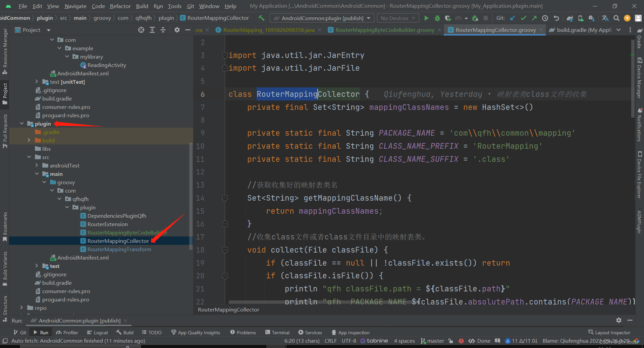Collapse the plugin module folder
The width and height of the screenshot is (644, 348).
pos(22,124)
